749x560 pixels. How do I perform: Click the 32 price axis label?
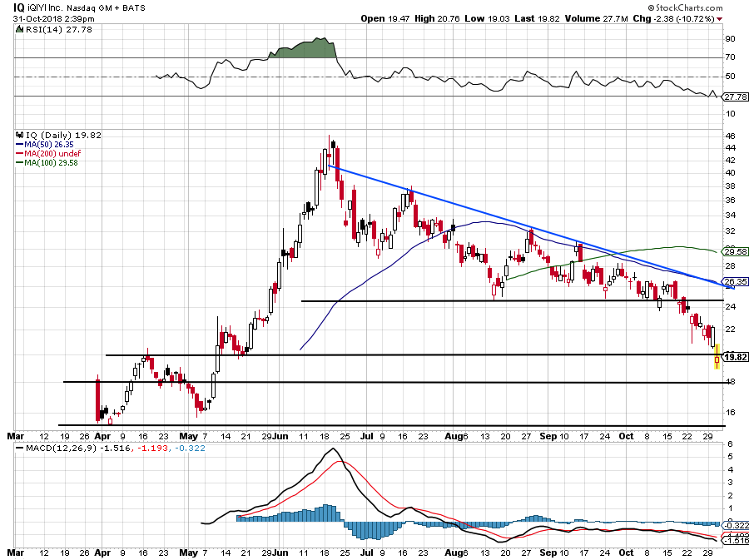pos(730,231)
